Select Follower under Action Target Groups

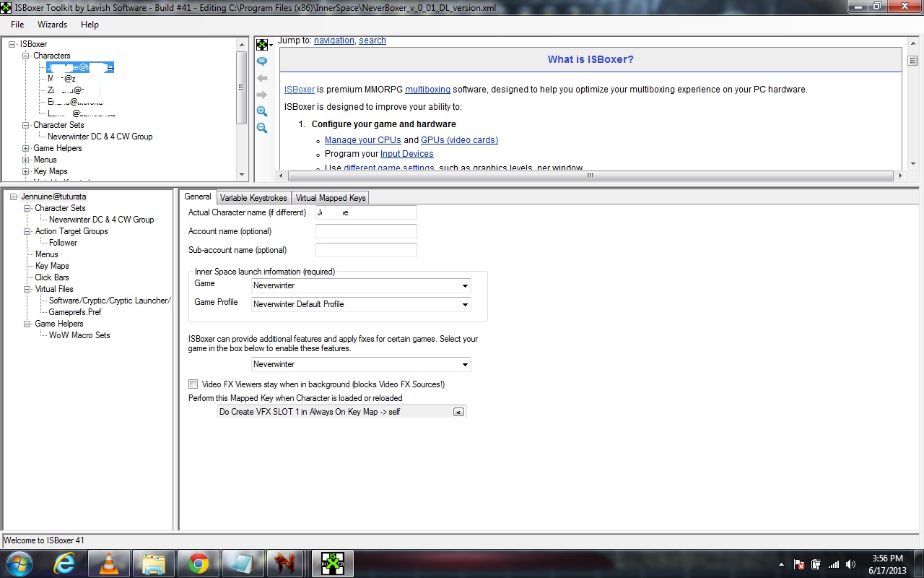63,243
